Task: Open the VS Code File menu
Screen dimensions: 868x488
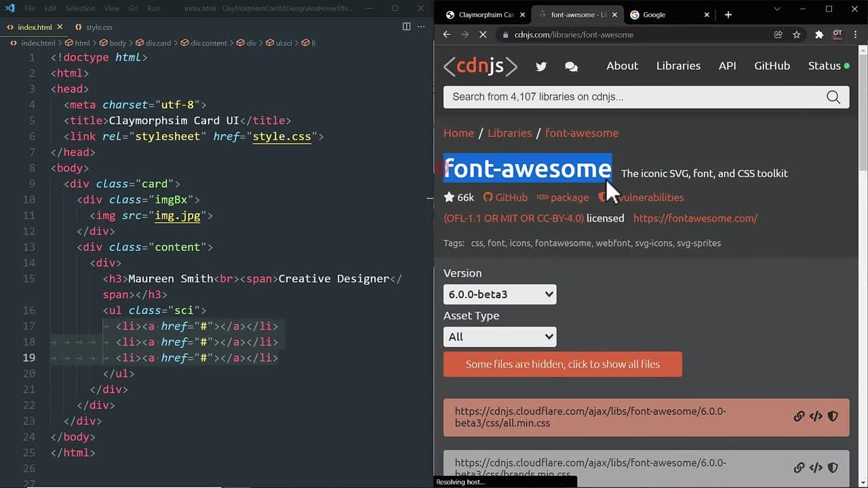Action: tap(30, 8)
